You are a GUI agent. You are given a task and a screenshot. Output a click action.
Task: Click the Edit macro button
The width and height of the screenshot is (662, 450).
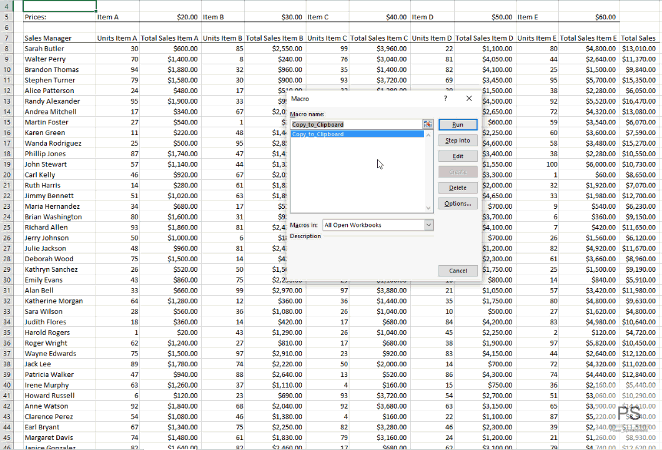click(x=457, y=156)
